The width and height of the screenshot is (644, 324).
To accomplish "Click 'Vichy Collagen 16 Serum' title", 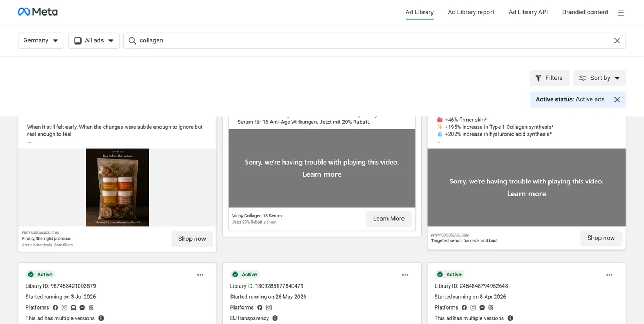I will pos(257,216).
